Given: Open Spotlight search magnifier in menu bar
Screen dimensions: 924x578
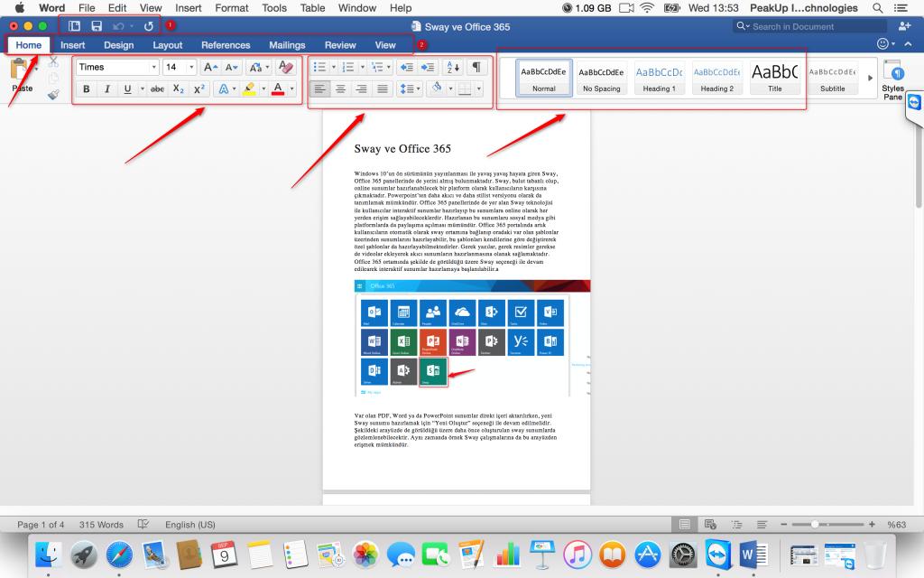Looking at the screenshot, I should pos(877,8).
